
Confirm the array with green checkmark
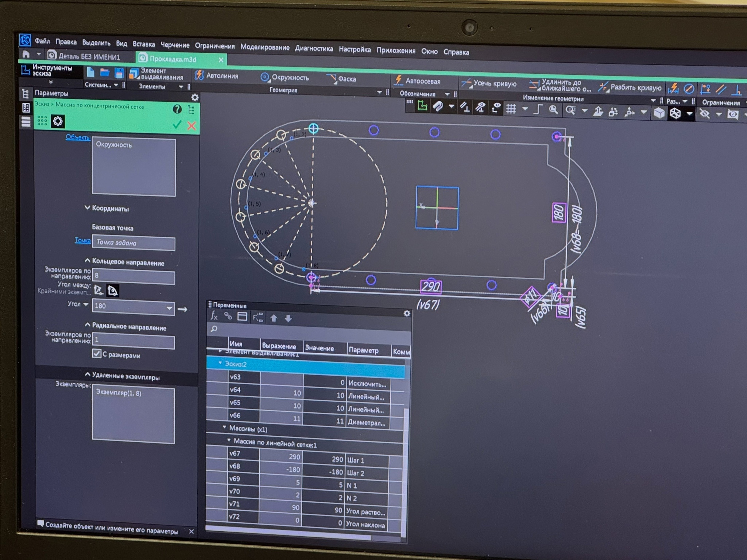pos(177,125)
